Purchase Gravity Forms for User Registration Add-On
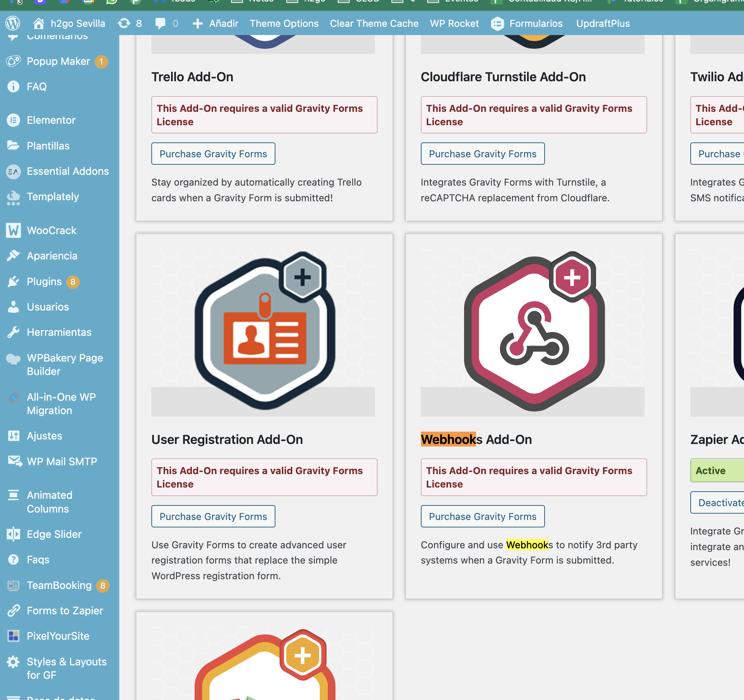Screen dimensions: 744x700 (213, 517)
